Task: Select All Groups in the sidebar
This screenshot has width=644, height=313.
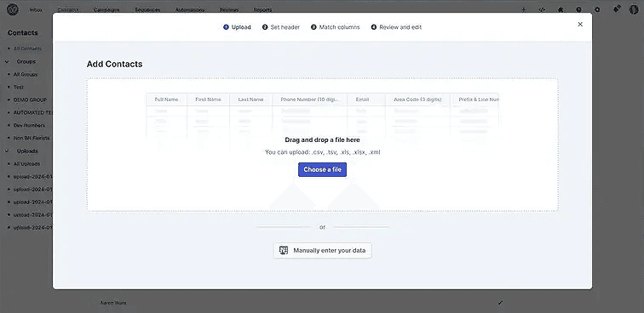Action: 25,74
